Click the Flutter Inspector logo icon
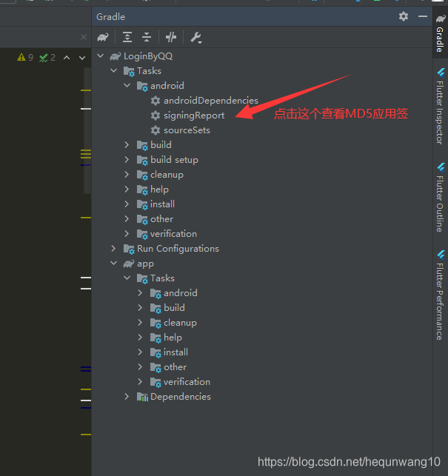This screenshot has height=476, width=448. tap(441, 73)
